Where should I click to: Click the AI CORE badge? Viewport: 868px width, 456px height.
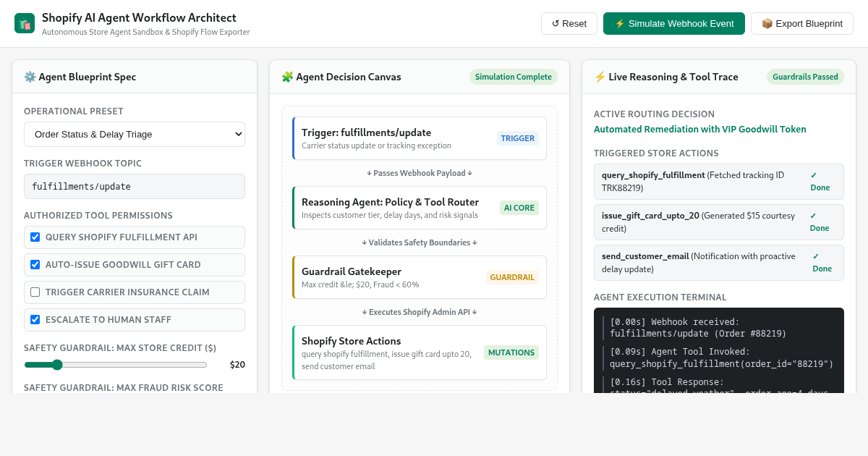[519, 208]
